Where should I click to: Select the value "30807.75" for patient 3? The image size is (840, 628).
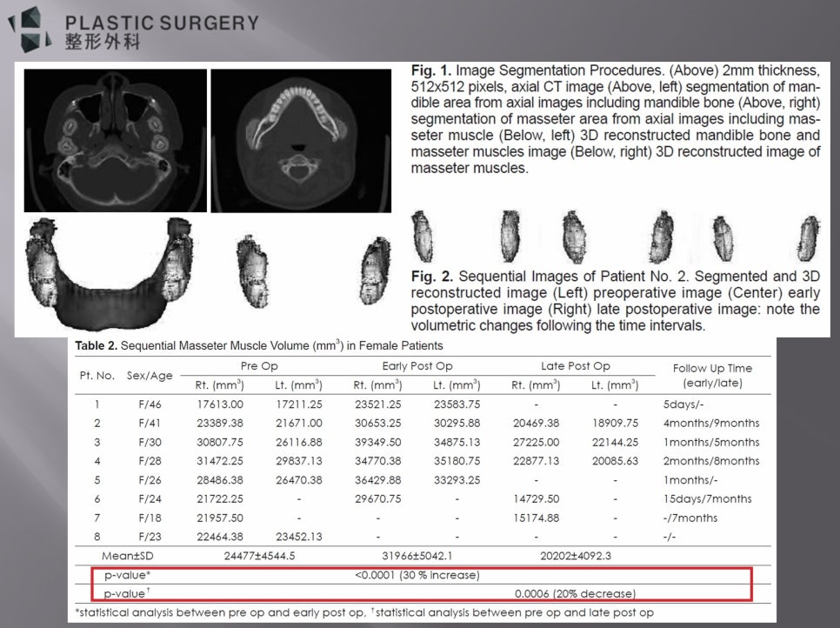coord(220,443)
